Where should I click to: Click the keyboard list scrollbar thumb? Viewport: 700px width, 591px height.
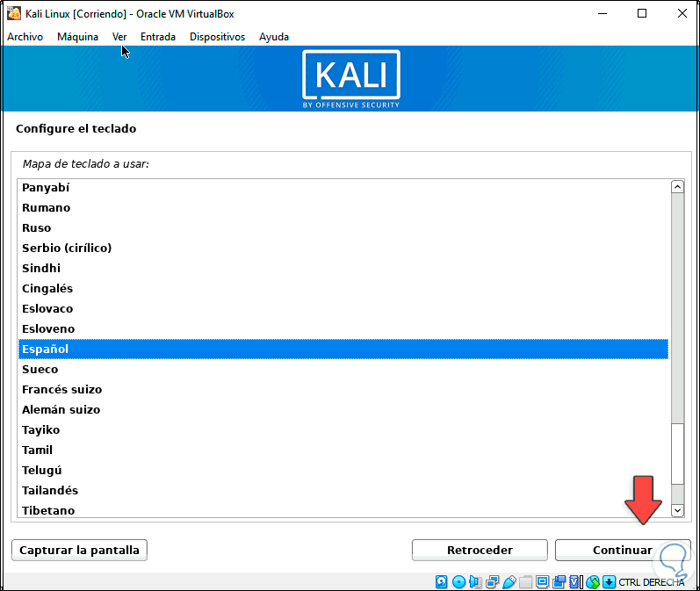coord(678,453)
